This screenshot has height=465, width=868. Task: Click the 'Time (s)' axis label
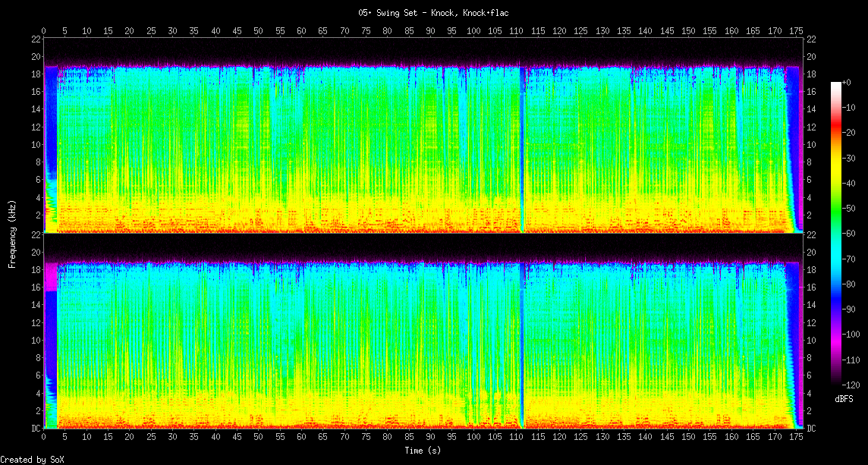423,451
